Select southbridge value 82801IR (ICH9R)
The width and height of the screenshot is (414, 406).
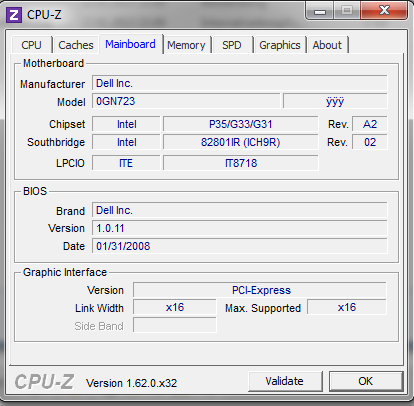(241, 142)
